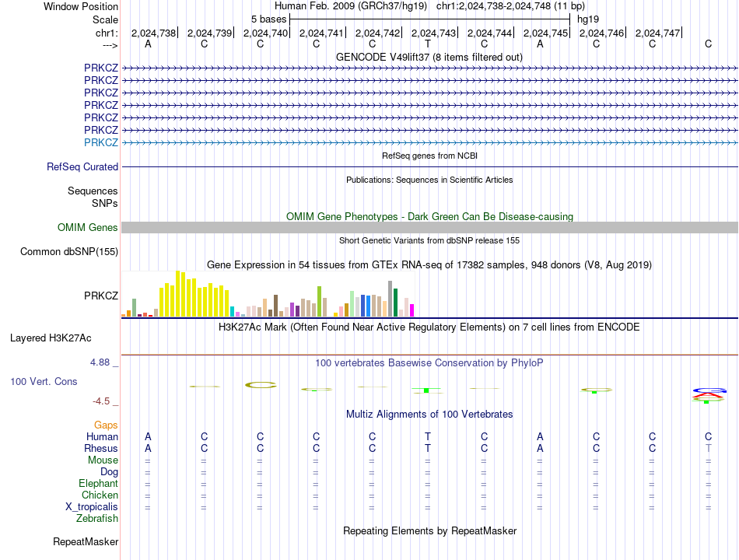Click the X_tropicalis species label

pos(92,507)
